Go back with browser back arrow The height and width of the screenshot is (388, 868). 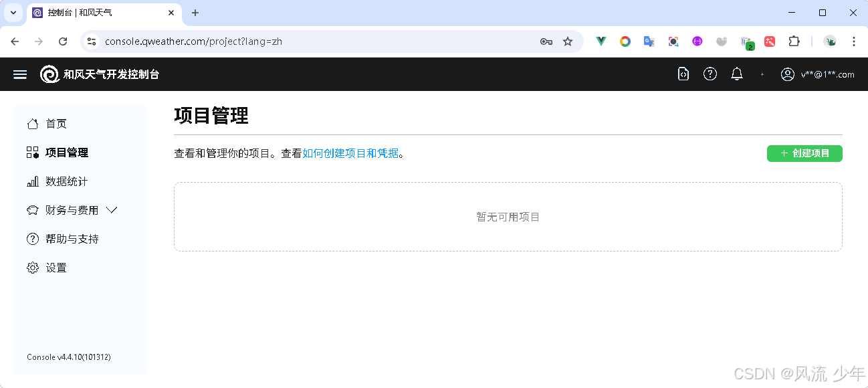[x=15, y=41]
